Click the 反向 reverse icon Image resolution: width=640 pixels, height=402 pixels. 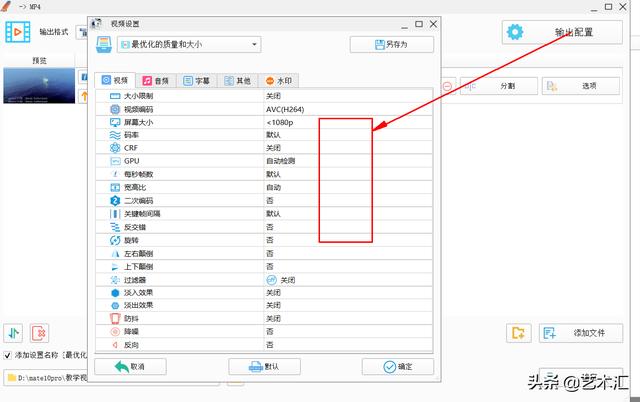(x=115, y=345)
